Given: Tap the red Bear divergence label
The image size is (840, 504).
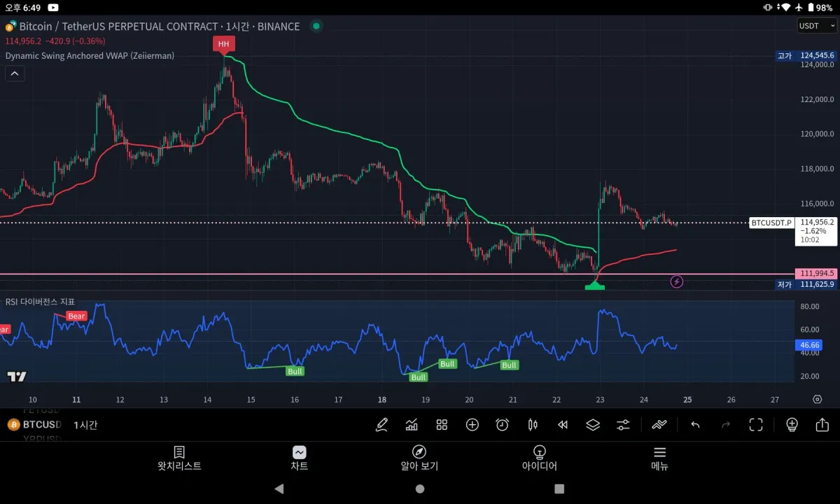Looking at the screenshot, I should point(76,316).
